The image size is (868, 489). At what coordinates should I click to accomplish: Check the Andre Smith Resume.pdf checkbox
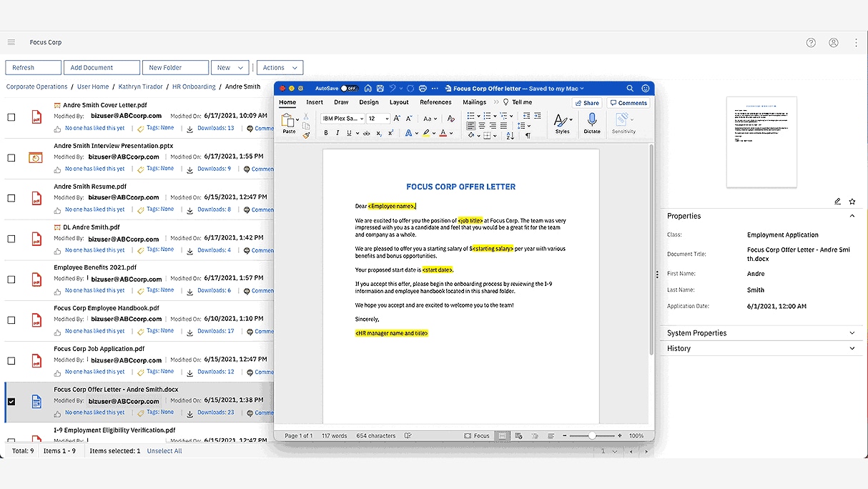[11, 198]
